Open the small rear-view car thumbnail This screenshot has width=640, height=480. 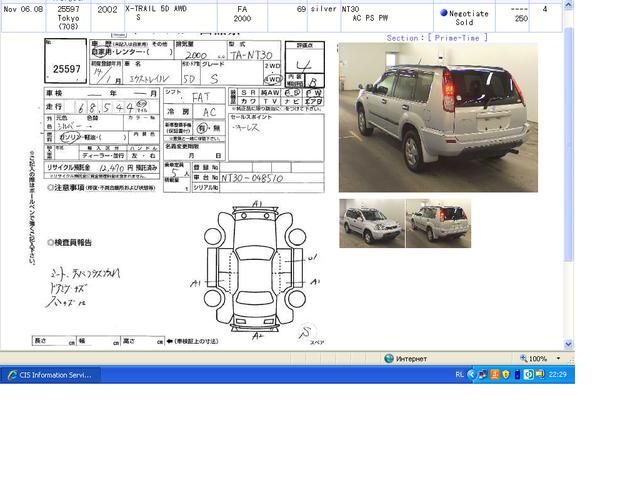coord(439,223)
